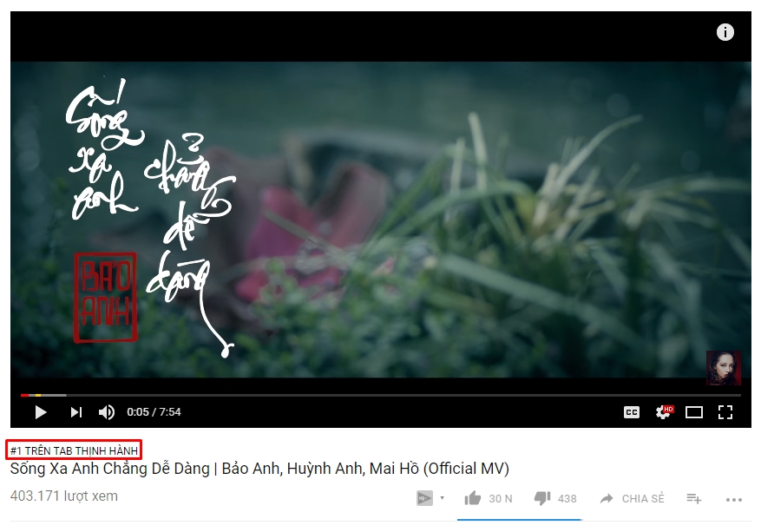Viewport: 761px width, 532px height.
Task: Click the channel watermark thumbnail
Action: [723, 368]
